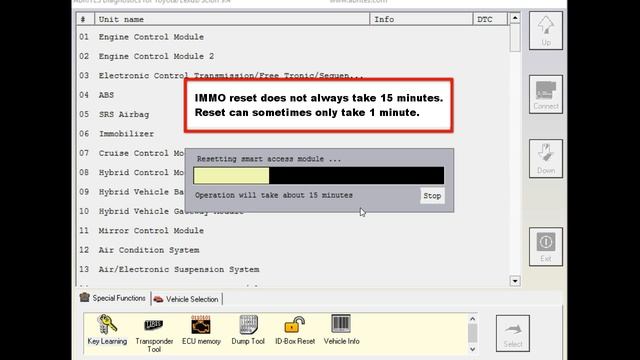Click the # column header
The height and width of the screenshot is (360, 640).
[85, 19]
